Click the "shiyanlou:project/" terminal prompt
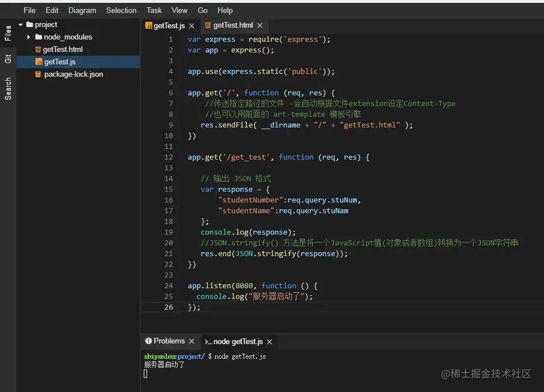This screenshot has width=544, height=392. (175, 356)
